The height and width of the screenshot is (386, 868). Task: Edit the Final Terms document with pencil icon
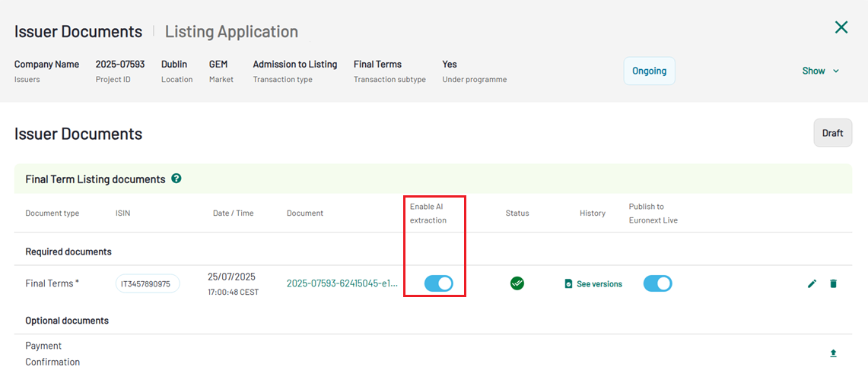point(812,283)
